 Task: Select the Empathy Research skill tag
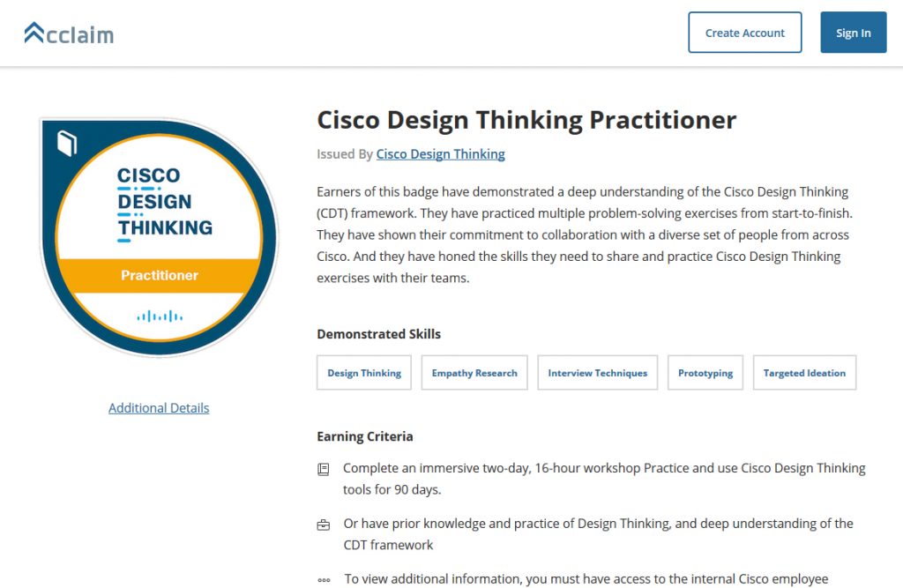[474, 373]
